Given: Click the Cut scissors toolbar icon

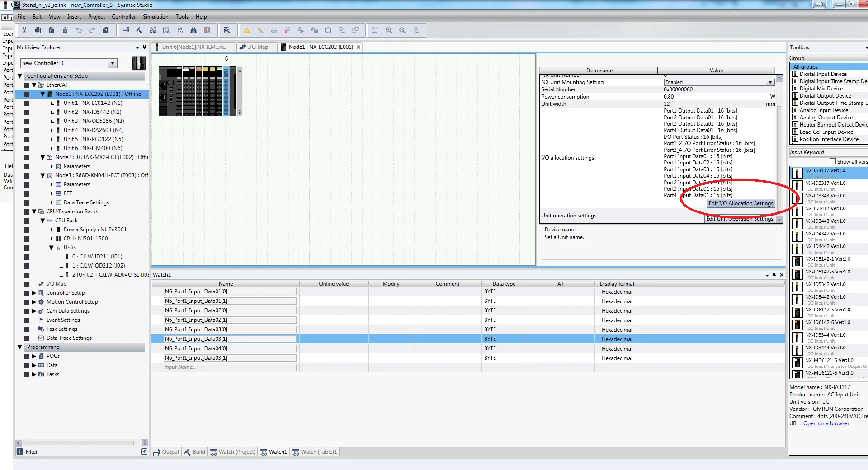Looking at the screenshot, I should [24, 30].
